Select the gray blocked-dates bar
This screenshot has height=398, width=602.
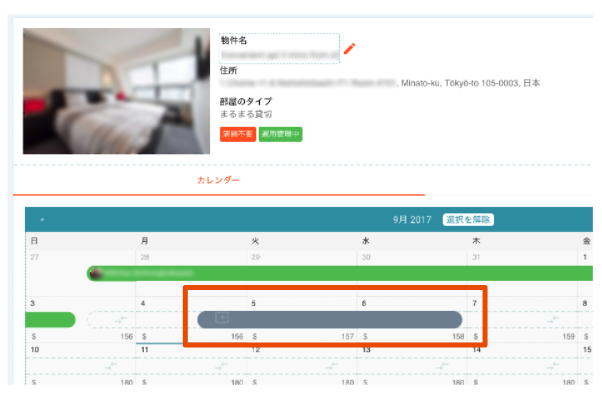(x=329, y=319)
